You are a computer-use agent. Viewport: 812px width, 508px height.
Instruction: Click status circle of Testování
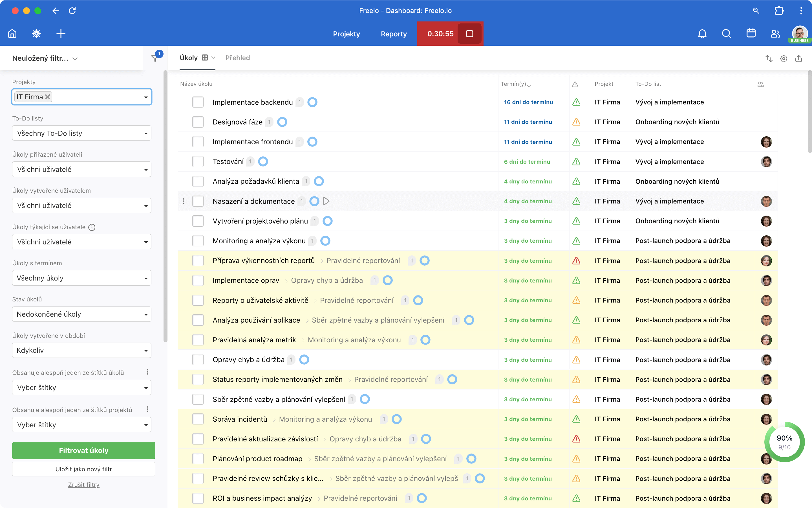[x=263, y=162]
